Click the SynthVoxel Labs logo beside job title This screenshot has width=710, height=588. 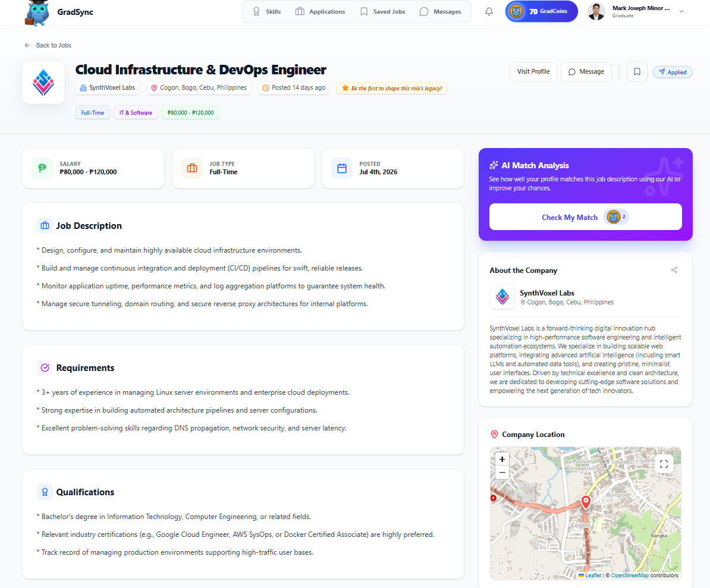coord(43,83)
